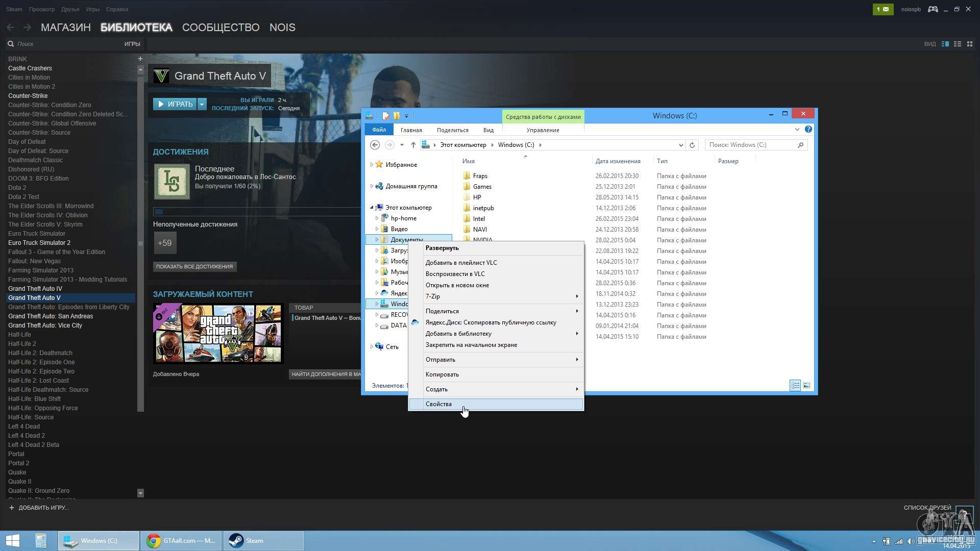Screen dimensions: 980x551
Task: Switch to Steam taskbar button
Action: 264,541
